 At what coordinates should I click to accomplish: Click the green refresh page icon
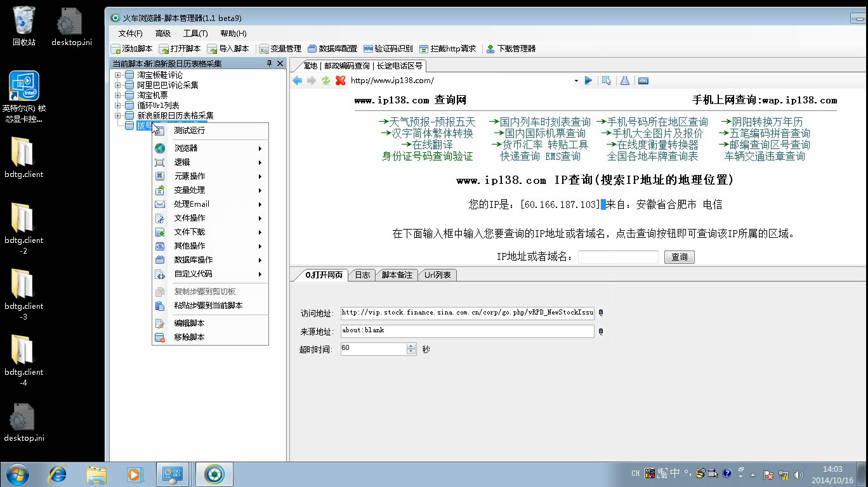click(x=325, y=81)
